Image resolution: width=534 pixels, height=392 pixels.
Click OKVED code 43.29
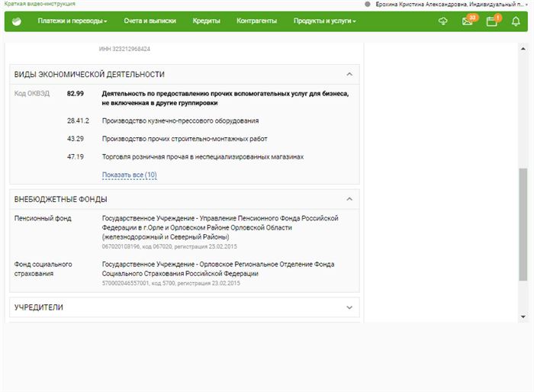(76, 139)
